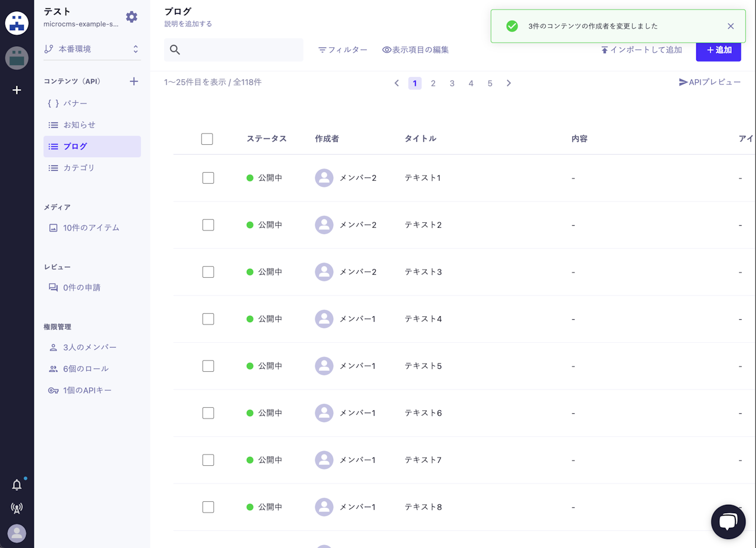The height and width of the screenshot is (548, 756).
Task: Check the select-all checkbox in the table header
Action: coord(207,138)
